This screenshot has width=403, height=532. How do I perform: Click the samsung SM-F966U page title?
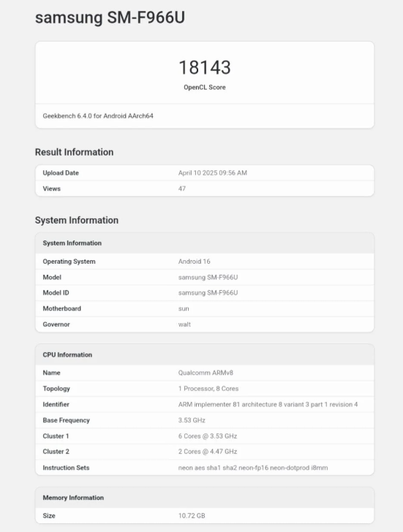coord(110,18)
